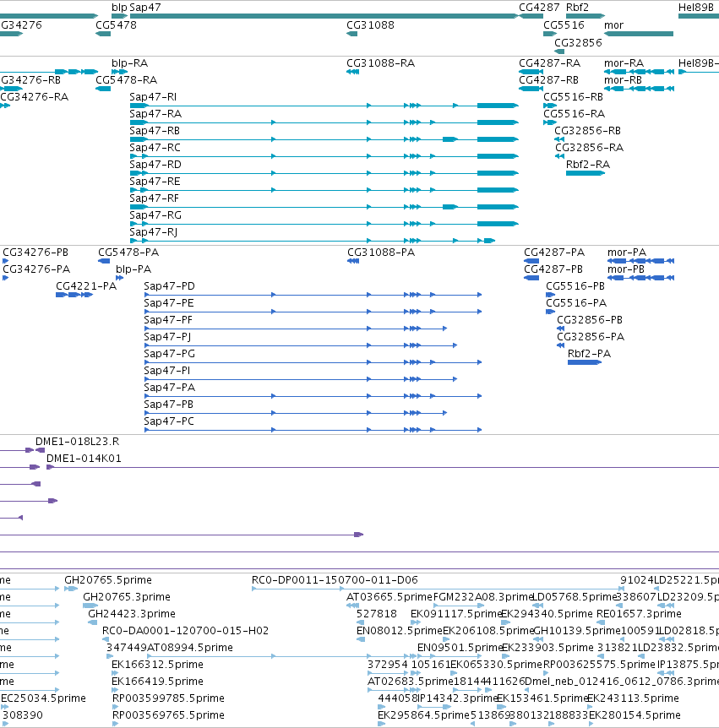
Task: Click the Sap47-PF protein label
Action: 168,320
